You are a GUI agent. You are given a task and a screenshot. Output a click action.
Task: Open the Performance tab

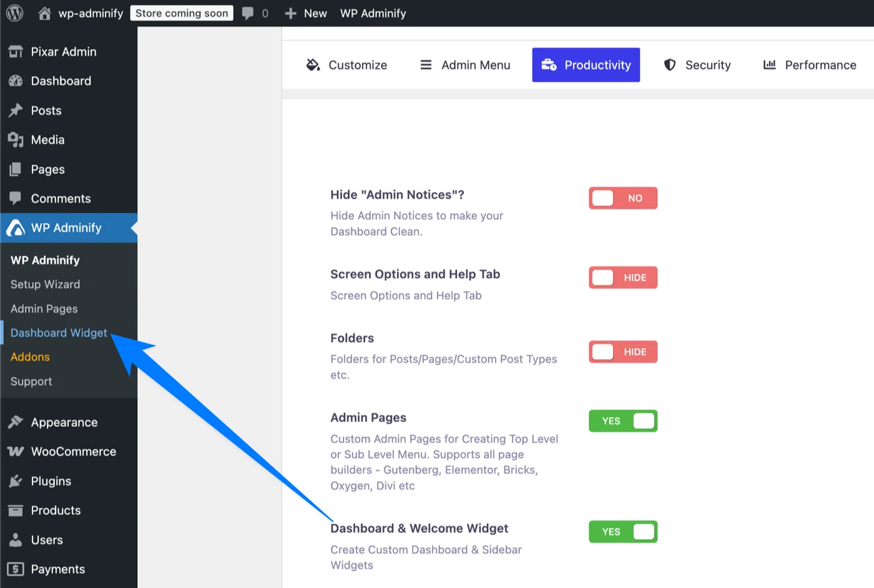(810, 65)
